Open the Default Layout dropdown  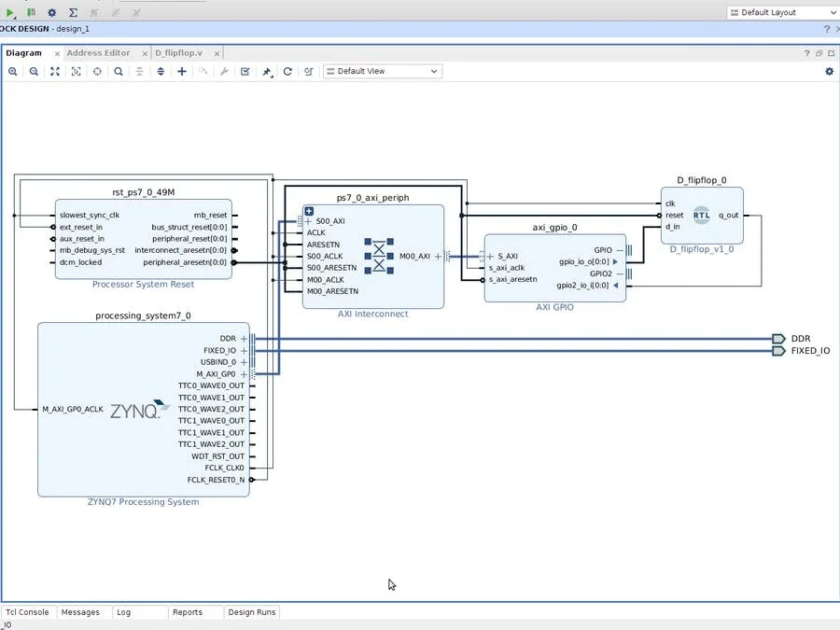[782, 12]
